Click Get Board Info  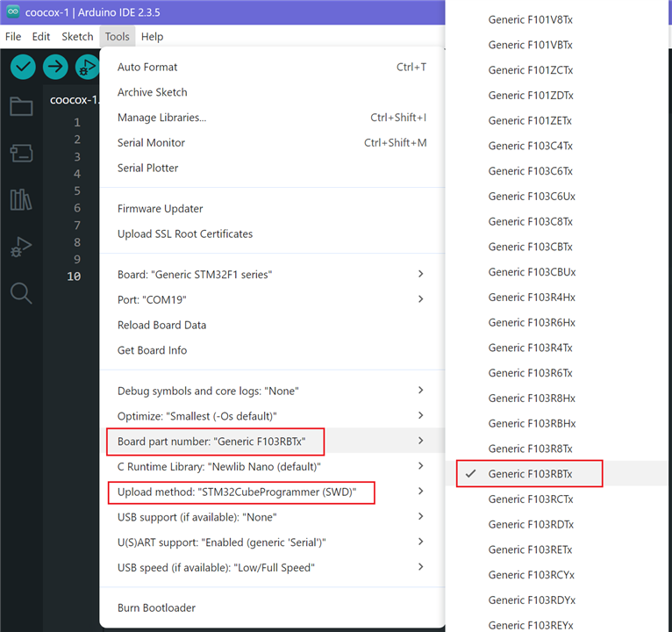(272, 350)
